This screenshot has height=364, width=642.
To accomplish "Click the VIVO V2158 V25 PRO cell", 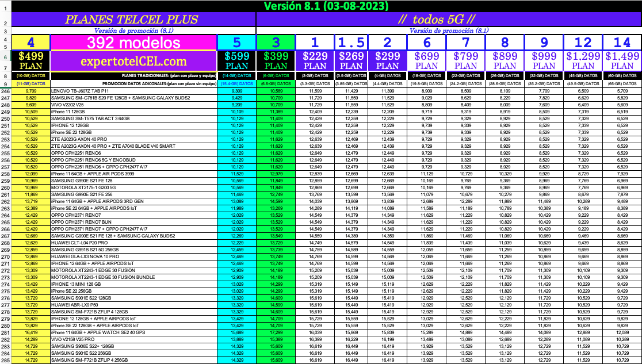I will 133,339.
